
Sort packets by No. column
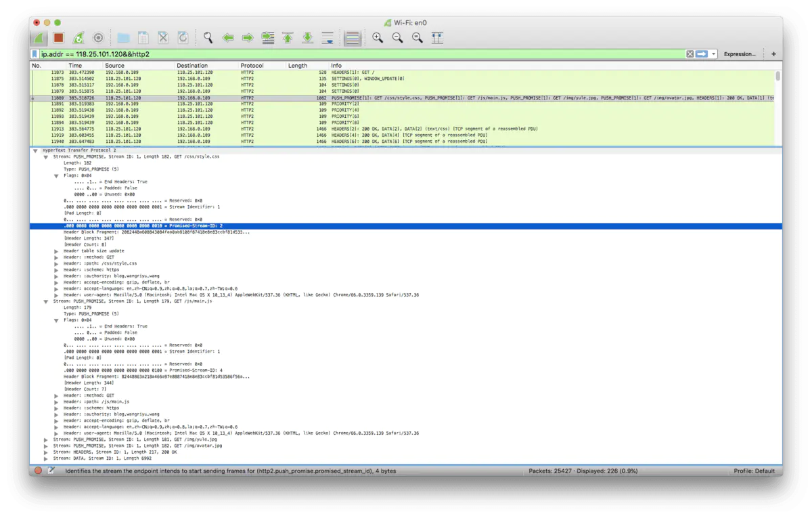[x=47, y=66]
